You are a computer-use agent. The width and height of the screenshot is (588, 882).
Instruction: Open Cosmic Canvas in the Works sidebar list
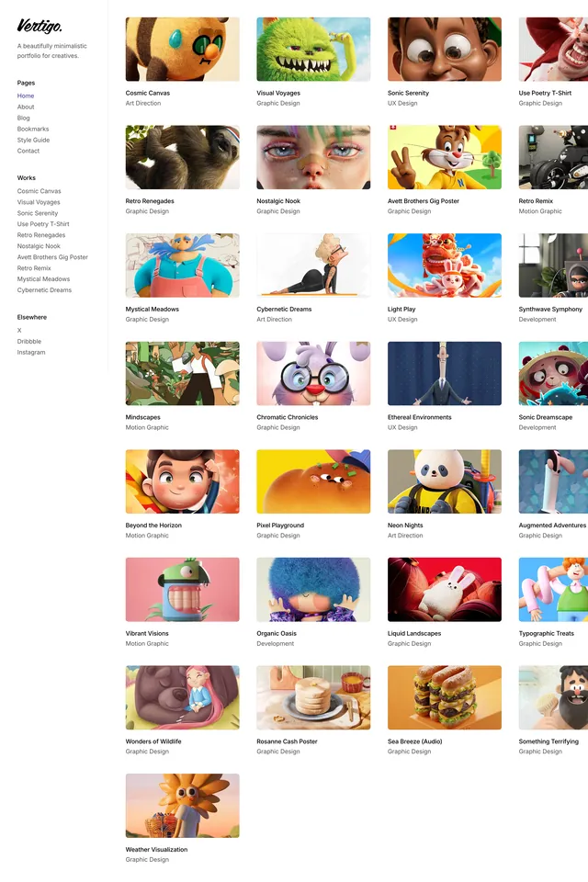point(39,191)
